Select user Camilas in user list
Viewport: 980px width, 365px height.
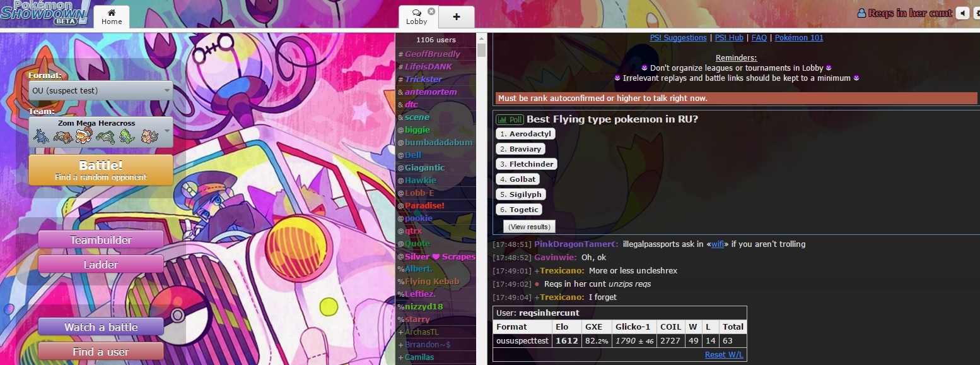tap(436, 357)
